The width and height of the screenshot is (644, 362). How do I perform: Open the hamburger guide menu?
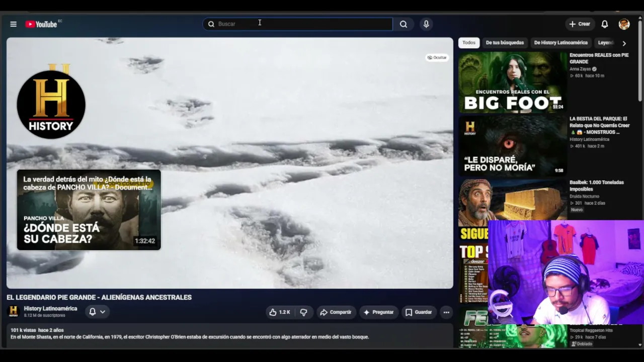[x=14, y=24]
